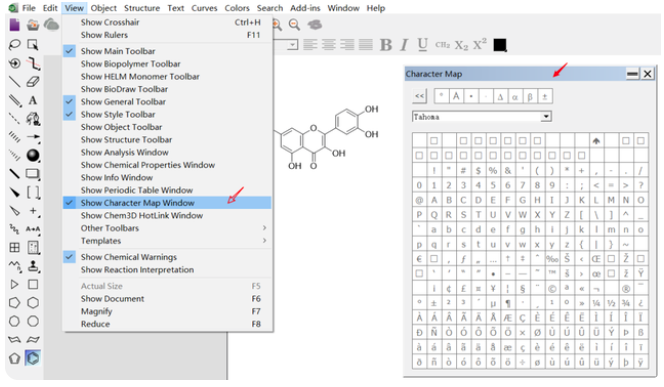
Task: Expand Templates submenu
Action: (x=167, y=241)
